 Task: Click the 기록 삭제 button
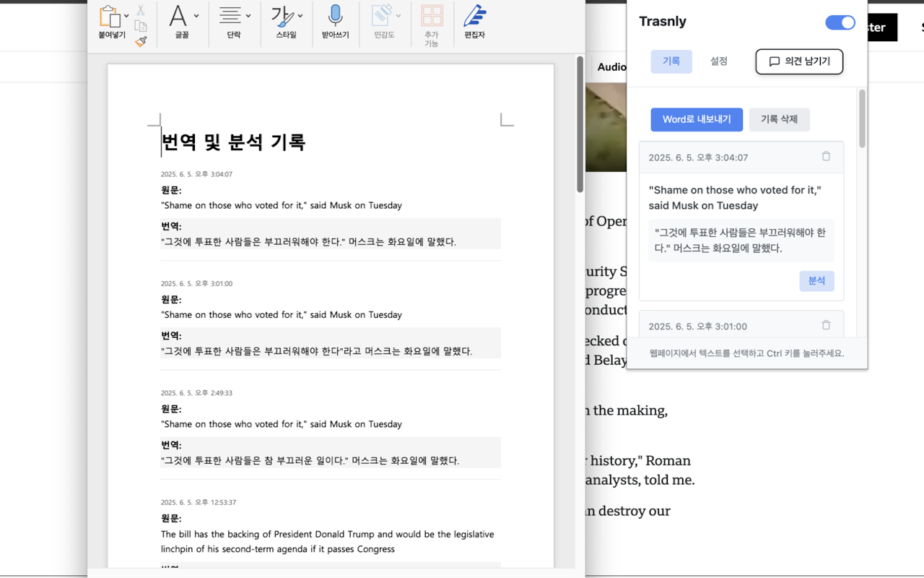[x=779, y=119]
